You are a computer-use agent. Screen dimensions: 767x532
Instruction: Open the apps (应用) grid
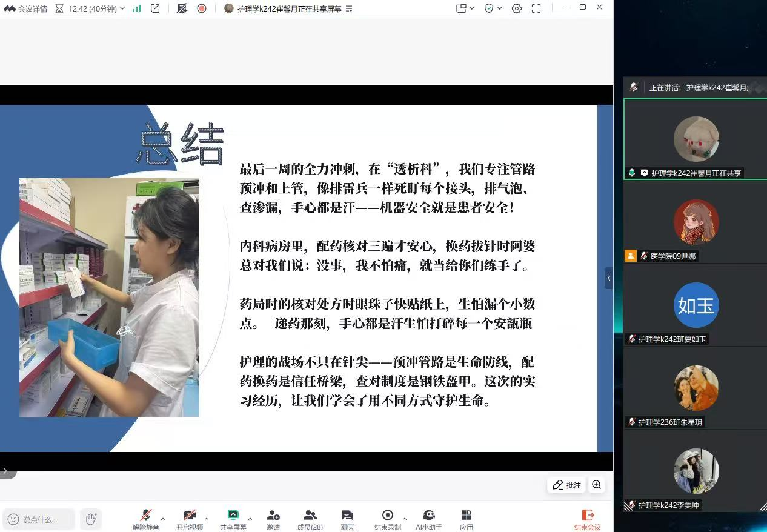click(466, 519)
